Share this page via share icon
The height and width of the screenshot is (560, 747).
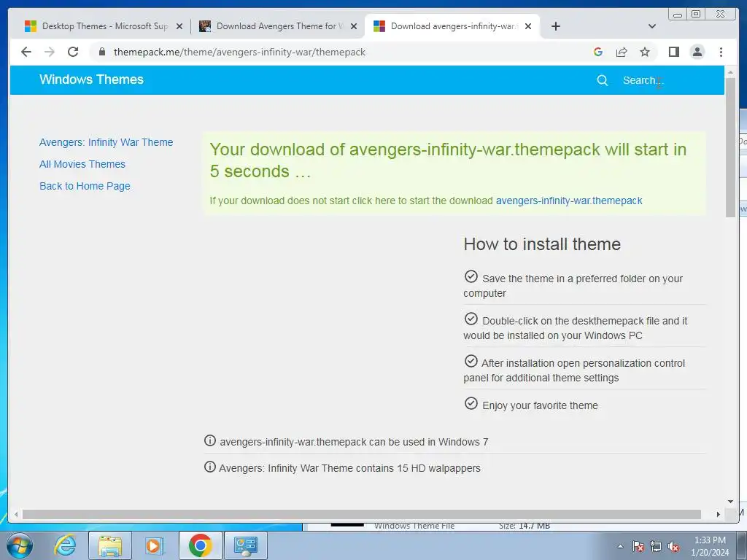622,52
